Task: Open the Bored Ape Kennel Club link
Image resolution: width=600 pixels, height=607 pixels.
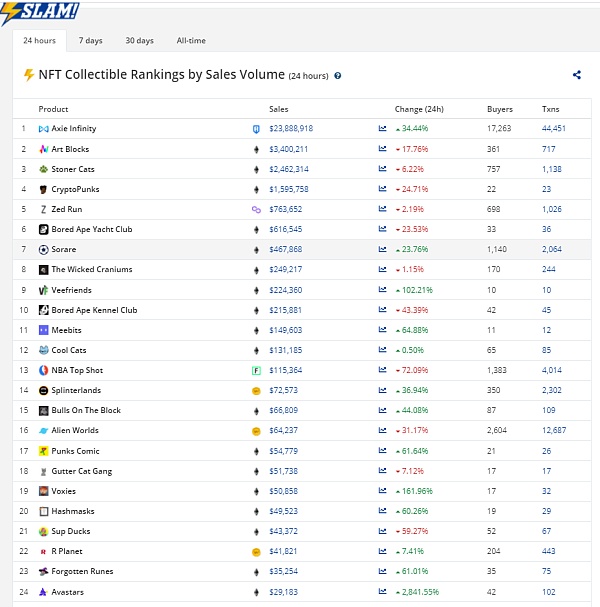Action: [x=94, y=310]
